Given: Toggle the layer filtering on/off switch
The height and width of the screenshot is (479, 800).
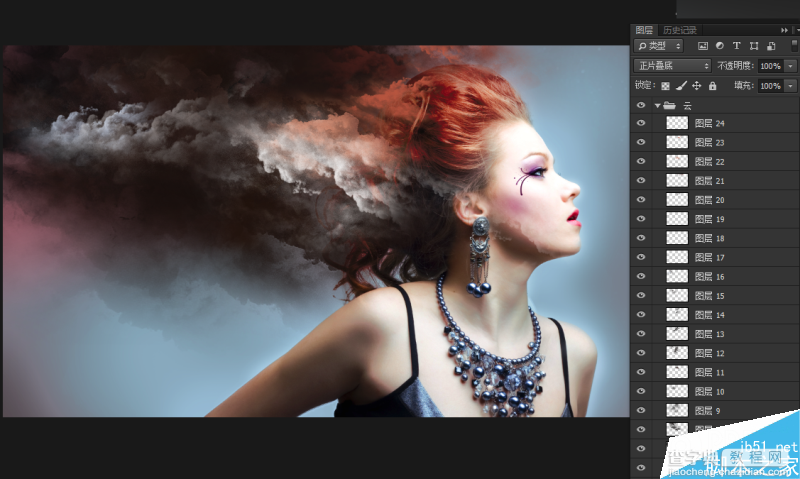Looking at the screenshot, I should [x=794, y=45].
